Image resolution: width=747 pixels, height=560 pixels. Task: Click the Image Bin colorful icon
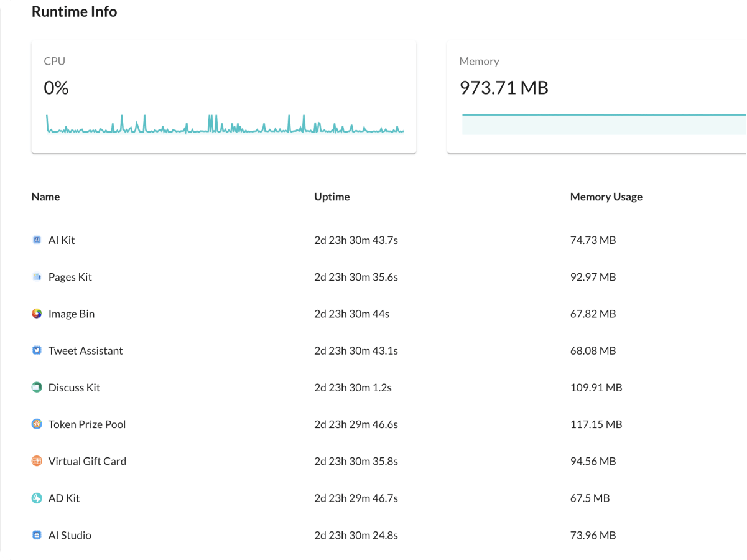pos(37,314)
